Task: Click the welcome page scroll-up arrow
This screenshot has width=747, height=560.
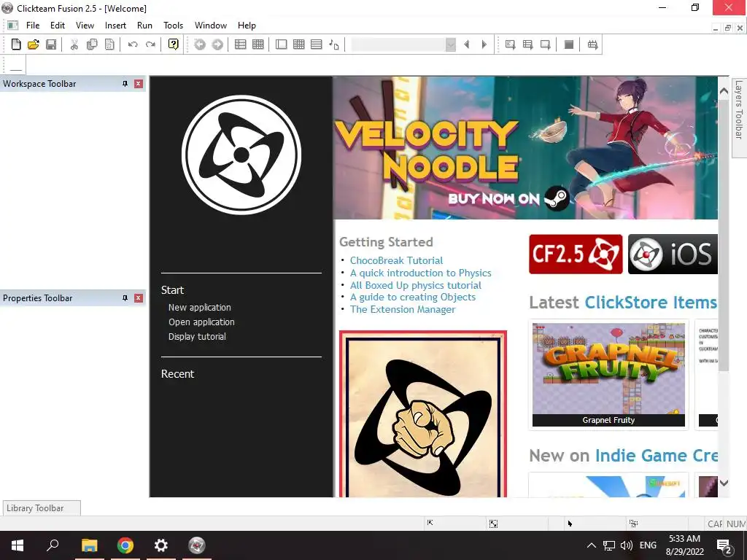Action: (724, 90)
